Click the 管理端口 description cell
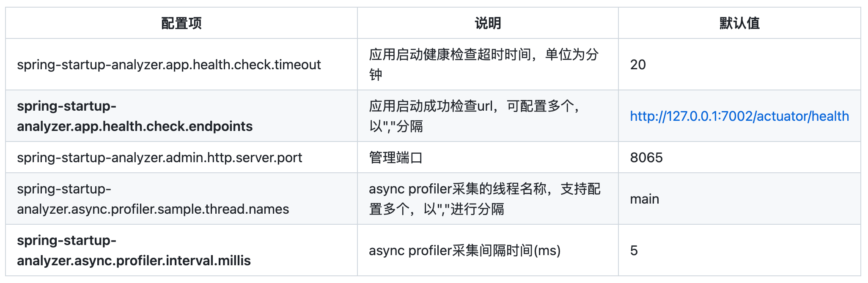The width and height of the screenshot is (868, 283). point(396,158)
